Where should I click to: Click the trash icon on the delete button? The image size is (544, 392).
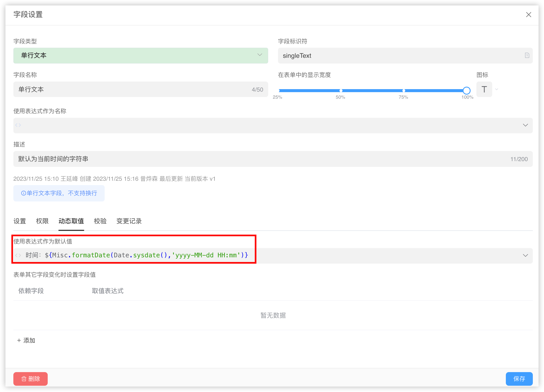tap(24, 379)
